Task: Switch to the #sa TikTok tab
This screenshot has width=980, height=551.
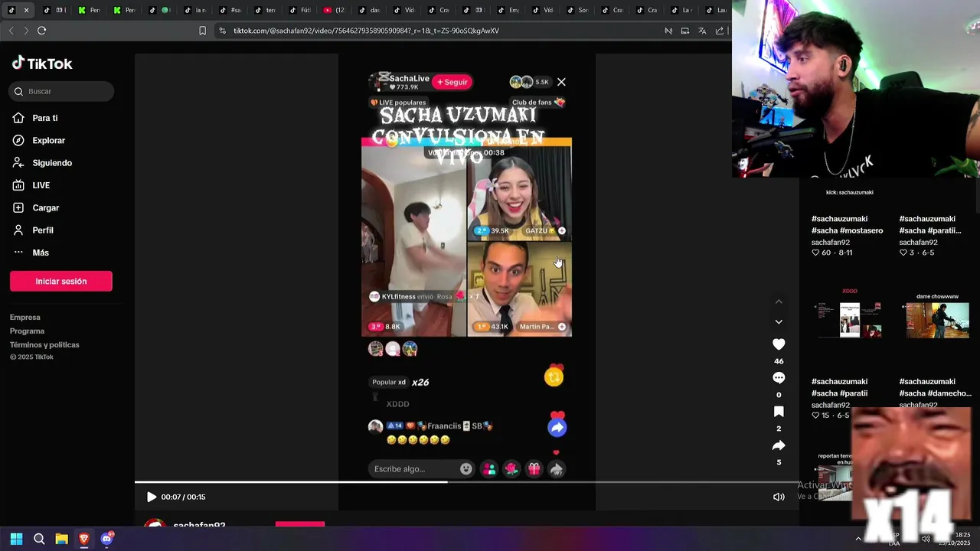Action: click(230, 10)
